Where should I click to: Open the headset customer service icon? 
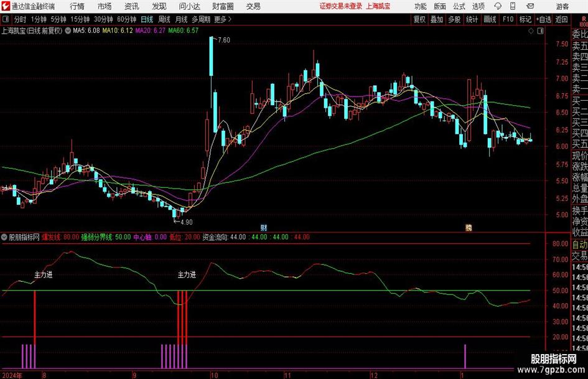point(498,6)
